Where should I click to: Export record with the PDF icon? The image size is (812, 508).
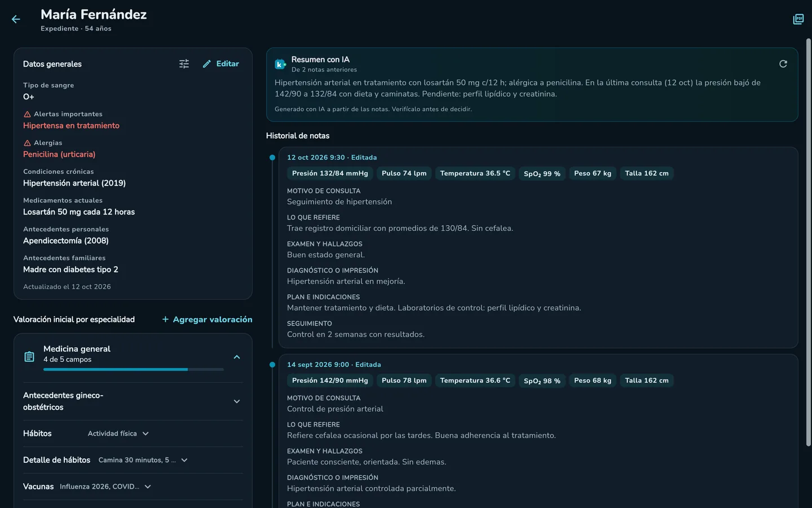click(x=798, y=19)
